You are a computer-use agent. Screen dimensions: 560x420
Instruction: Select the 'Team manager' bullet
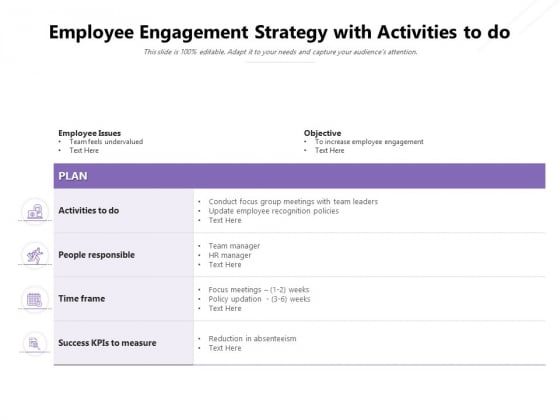click(x=234, y=246)
